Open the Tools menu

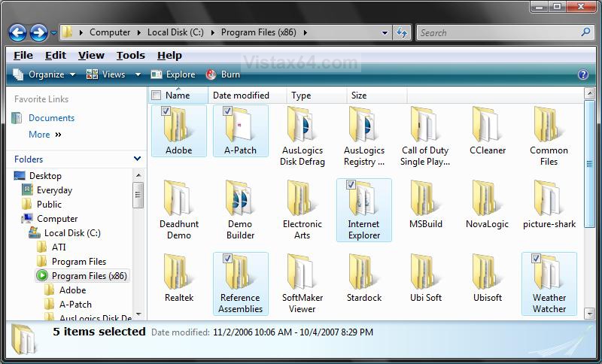pos(130,55)
